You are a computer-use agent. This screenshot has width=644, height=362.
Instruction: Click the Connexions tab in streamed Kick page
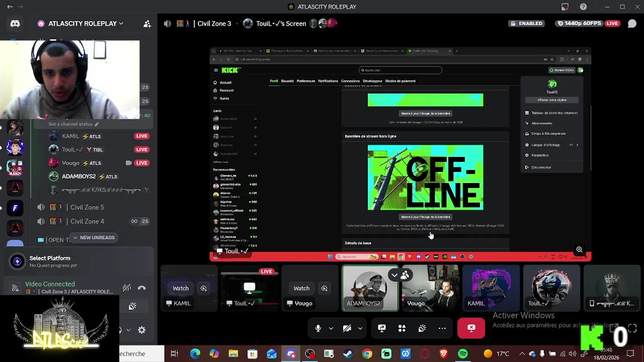[350, 81]
